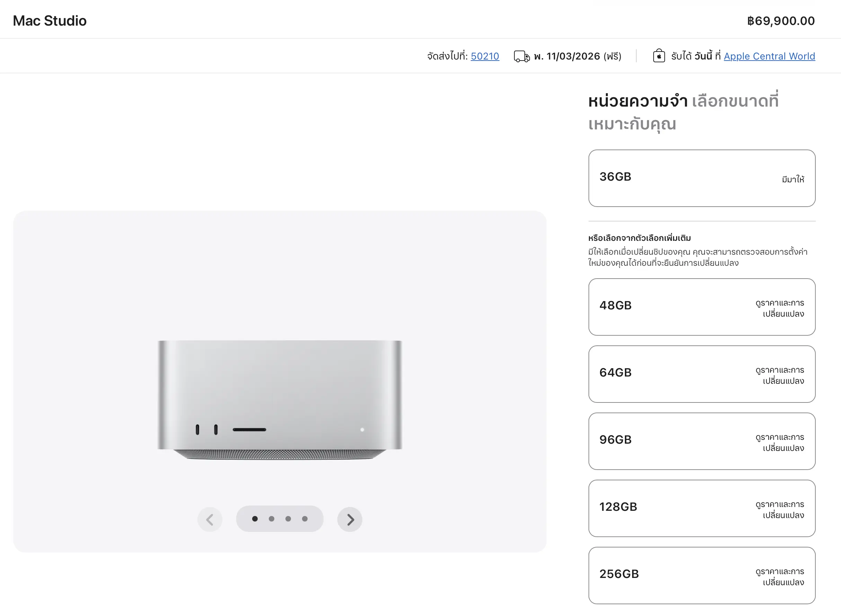Select the 256GB memory option
841x616 pixels.
tap(701, 576)
